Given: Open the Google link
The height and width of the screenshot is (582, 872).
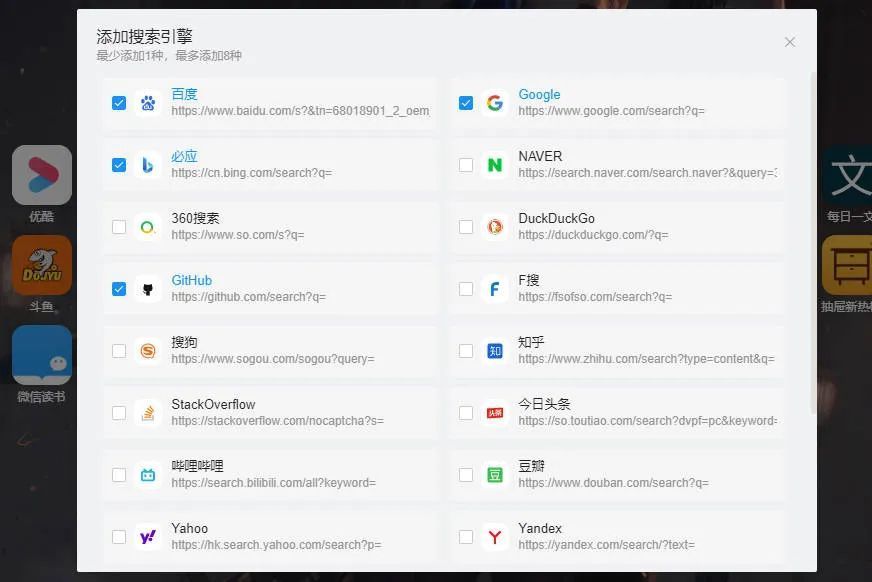Looking at the screenshot, I should tap(539, 94).
